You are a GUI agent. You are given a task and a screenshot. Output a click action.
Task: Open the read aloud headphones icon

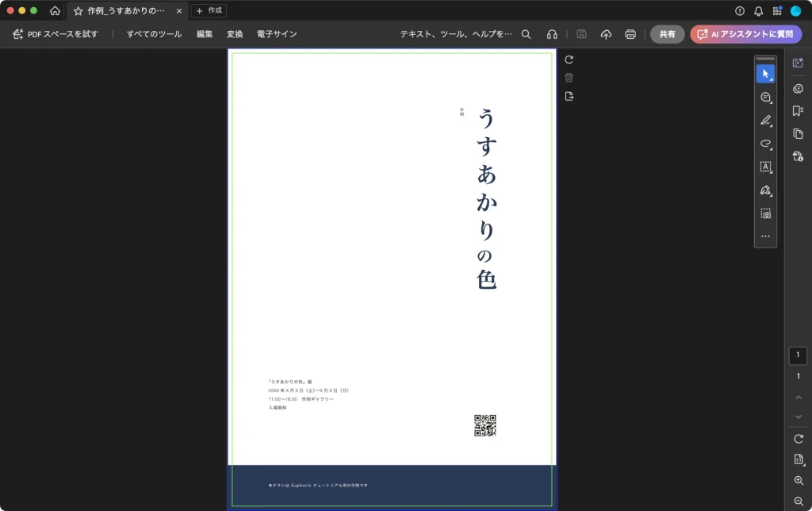(552, 34)
